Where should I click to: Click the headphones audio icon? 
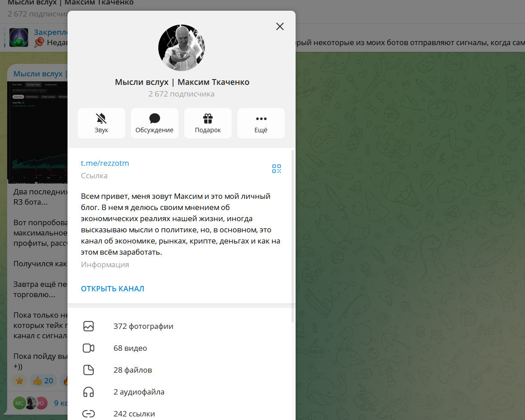coord(89,392)
